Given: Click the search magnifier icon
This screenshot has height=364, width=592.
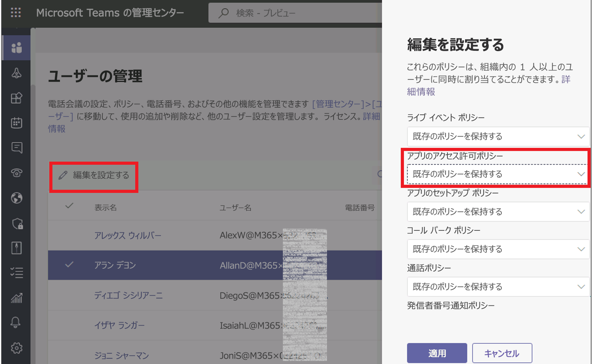Looking at the screenshot, I should [223, 13].
